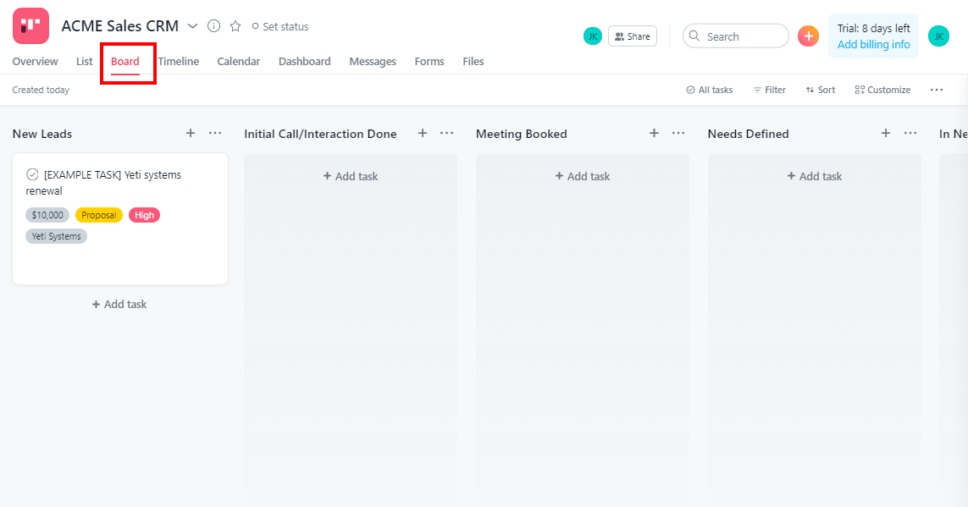This screenshot has height=507, width=968.
Task: Add task via Meeting Booked plus icon
Action: click(x=654, y=133)
